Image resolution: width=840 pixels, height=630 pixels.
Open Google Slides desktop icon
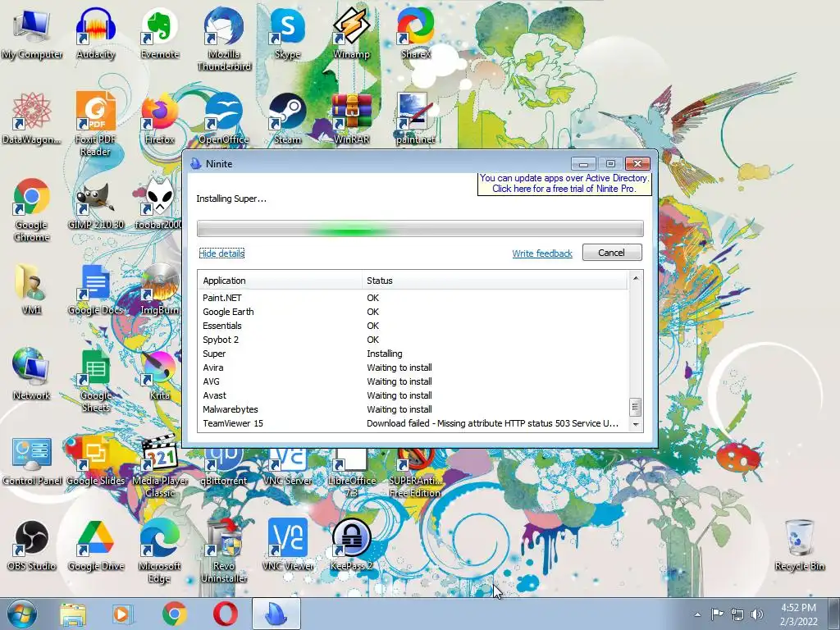[x=95, y=461]
